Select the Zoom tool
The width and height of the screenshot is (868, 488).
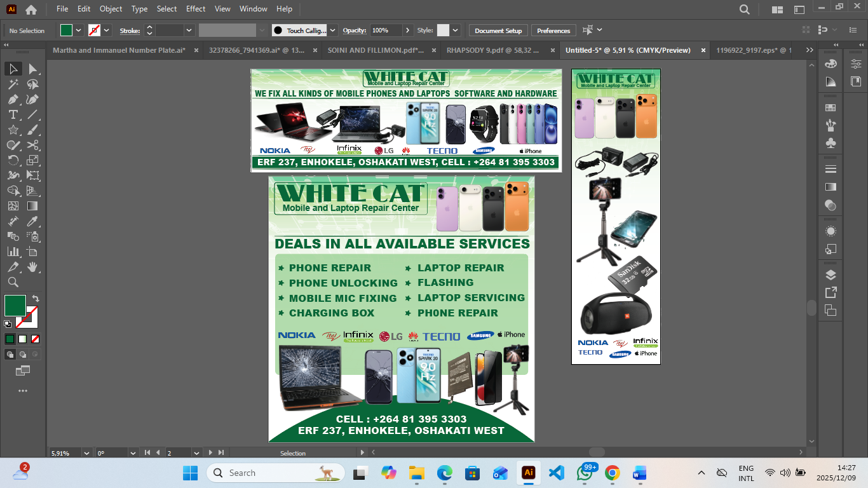tap(13, 282)
